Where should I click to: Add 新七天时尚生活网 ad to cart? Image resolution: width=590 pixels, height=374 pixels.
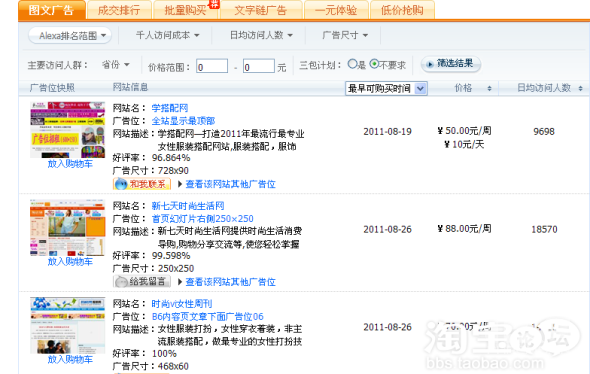coord(70,261)
